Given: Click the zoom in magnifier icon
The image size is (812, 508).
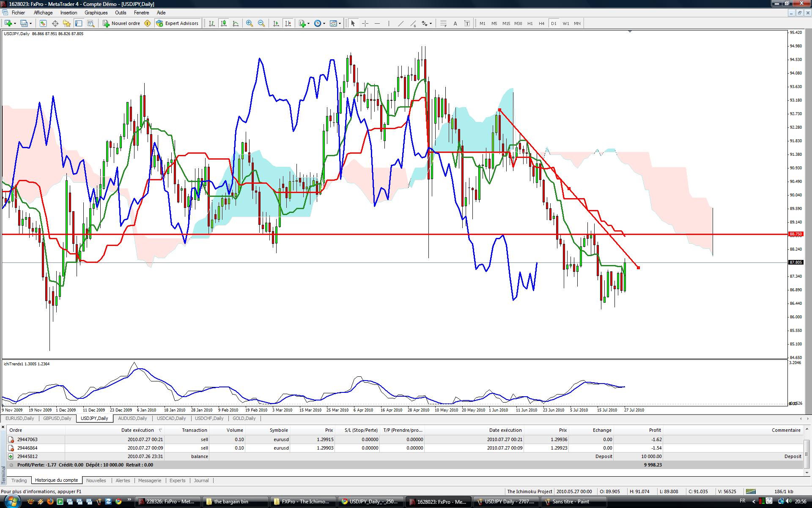Looking at the screenshot, I should [250, 23].
